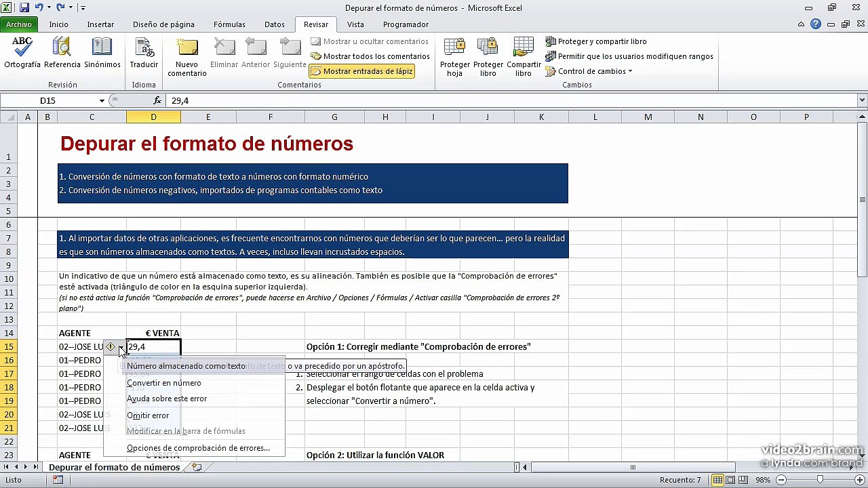
Task: Toggle Mostrar todos los comentarios
Action: (370, 56)
